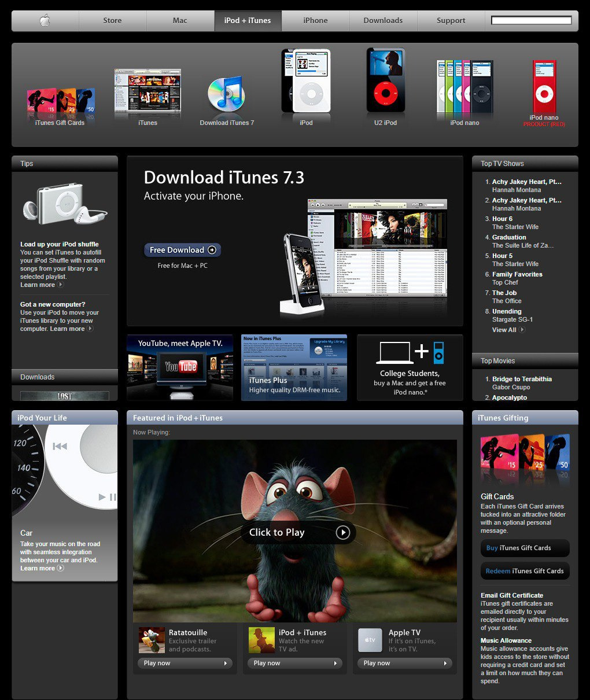
Task: Open the Email Gift Certificate heading
Action: coord(512,595)
